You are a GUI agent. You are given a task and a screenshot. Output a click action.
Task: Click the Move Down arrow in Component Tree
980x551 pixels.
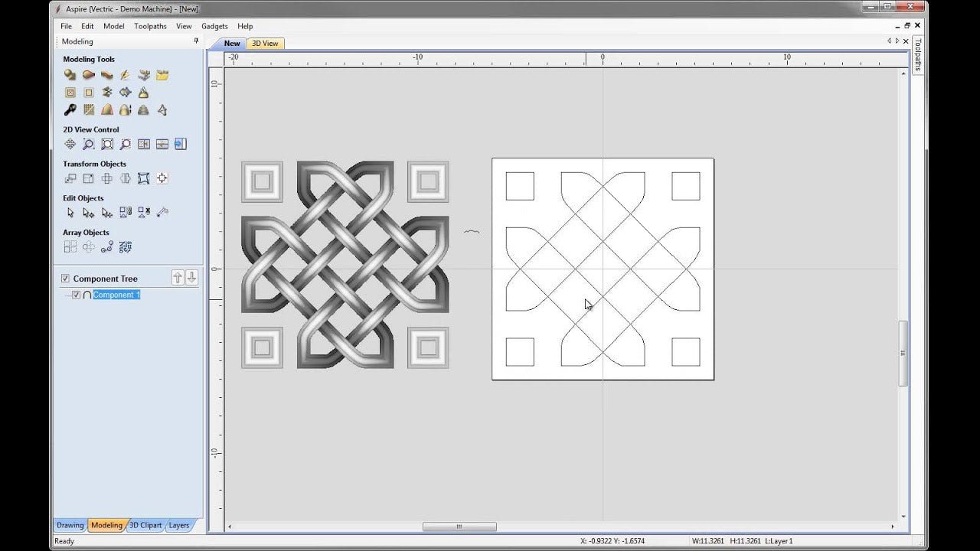(191, 278)
